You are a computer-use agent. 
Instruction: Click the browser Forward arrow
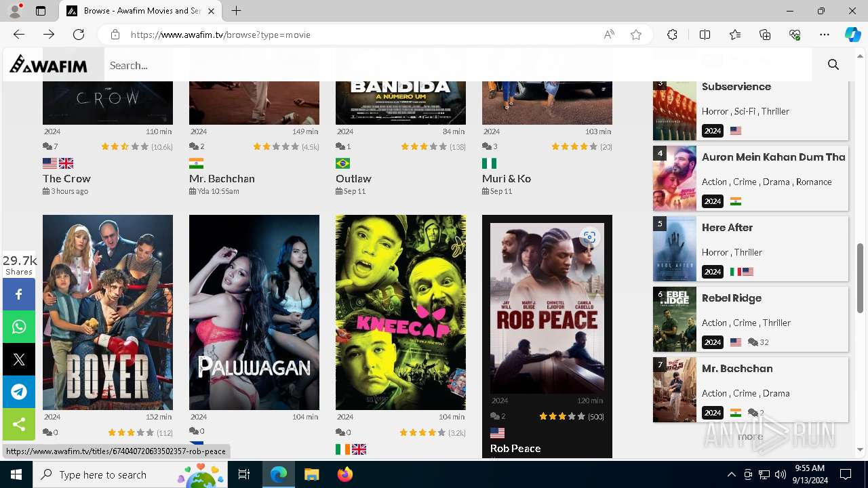tap(49, 35)
